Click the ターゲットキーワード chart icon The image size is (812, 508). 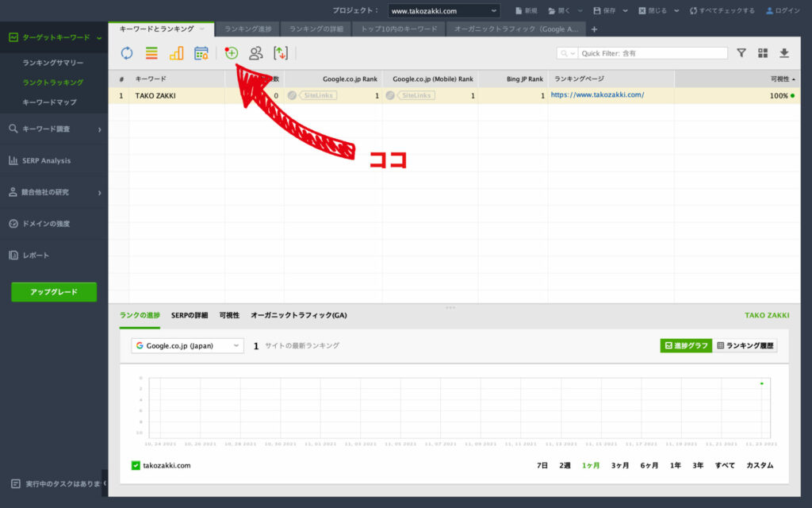coord(13,37)
